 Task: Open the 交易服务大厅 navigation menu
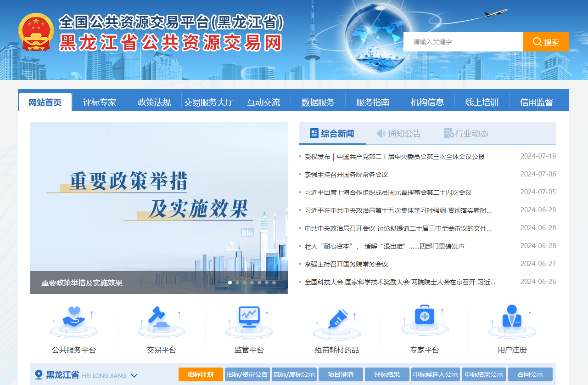pyautogui.click(x=208, y=102)
